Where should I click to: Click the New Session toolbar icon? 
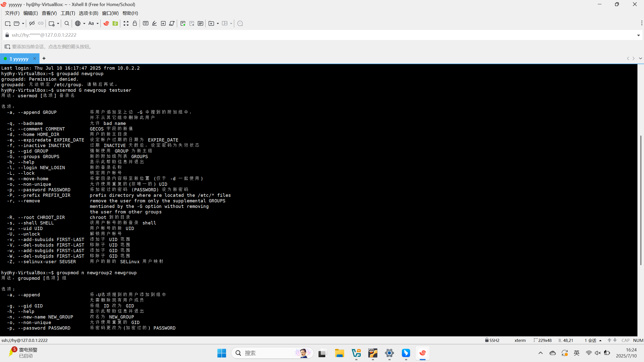tap(8, 23)
